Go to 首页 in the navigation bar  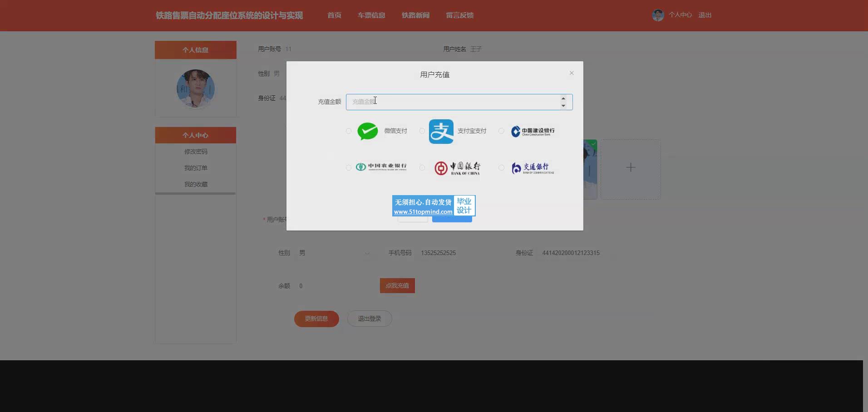(335, 15)
